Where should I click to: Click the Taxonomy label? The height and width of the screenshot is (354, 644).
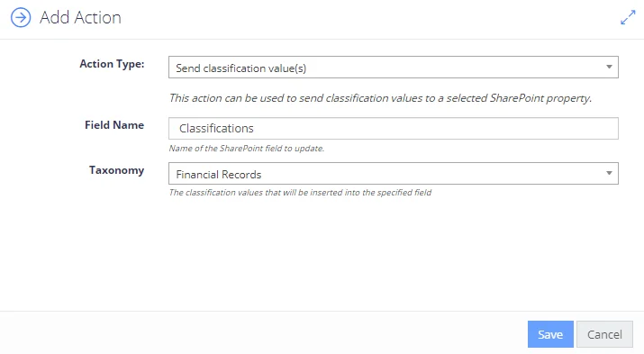click(117, 170)
